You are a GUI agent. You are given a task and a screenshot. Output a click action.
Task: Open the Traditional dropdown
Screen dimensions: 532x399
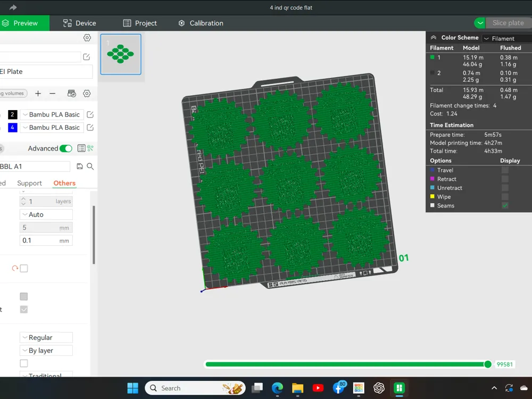click(x=46, y=374)
